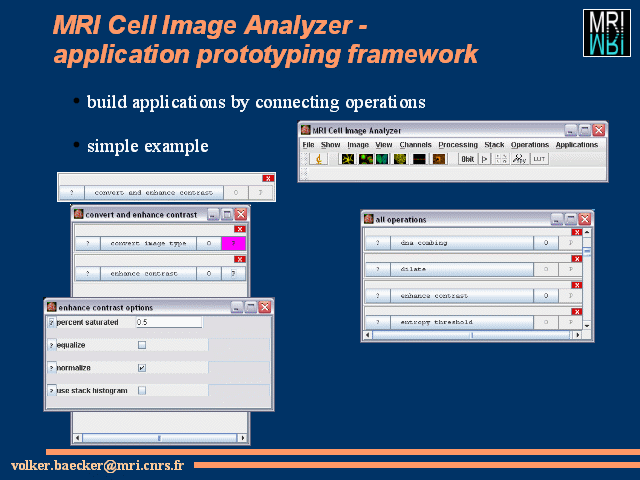The image size is (640, 480).
Task: Click the magenta button in convert image type row
Action: tap(233, 243)
